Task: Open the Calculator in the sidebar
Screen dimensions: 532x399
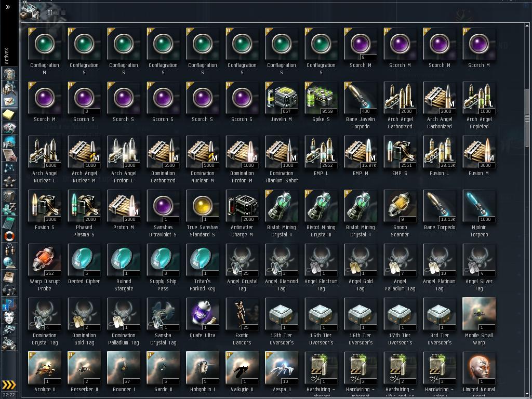Action: point(9,222)
